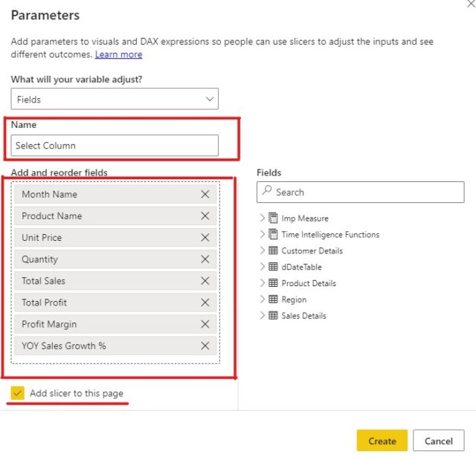Open the variable type Fields dropdown

tap(115, 99)
